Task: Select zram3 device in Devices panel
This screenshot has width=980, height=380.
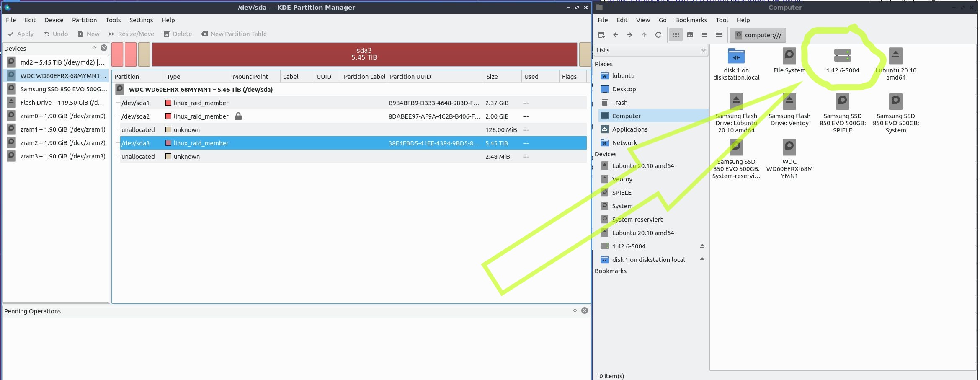Action: pos(56,156)
